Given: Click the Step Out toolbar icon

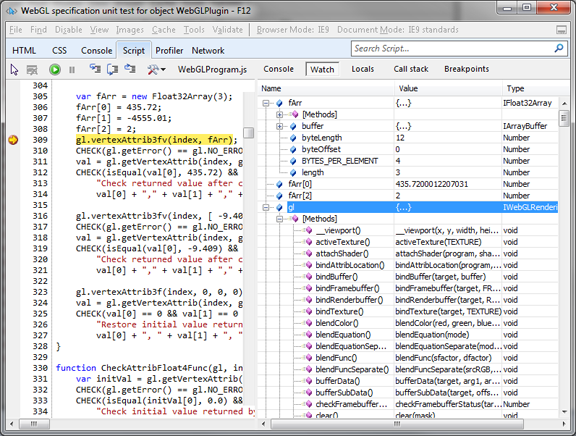Looking at the screenshot, I should click(130, 69).
